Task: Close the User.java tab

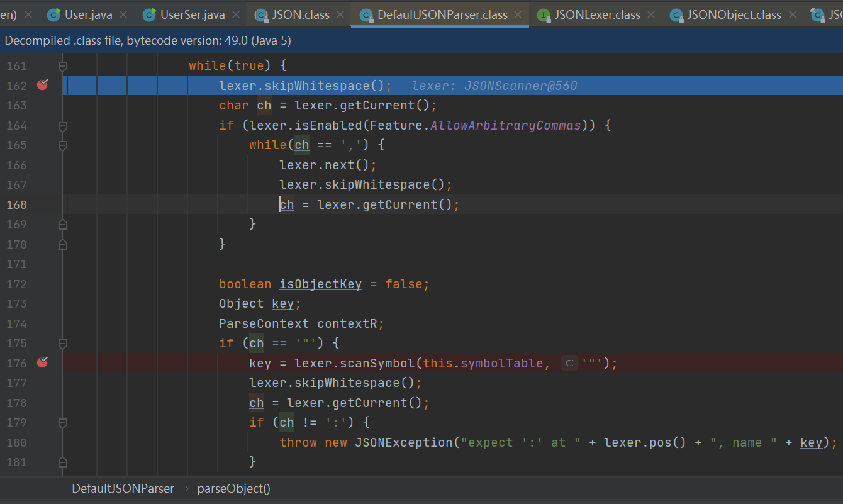Action: point(123,14)
